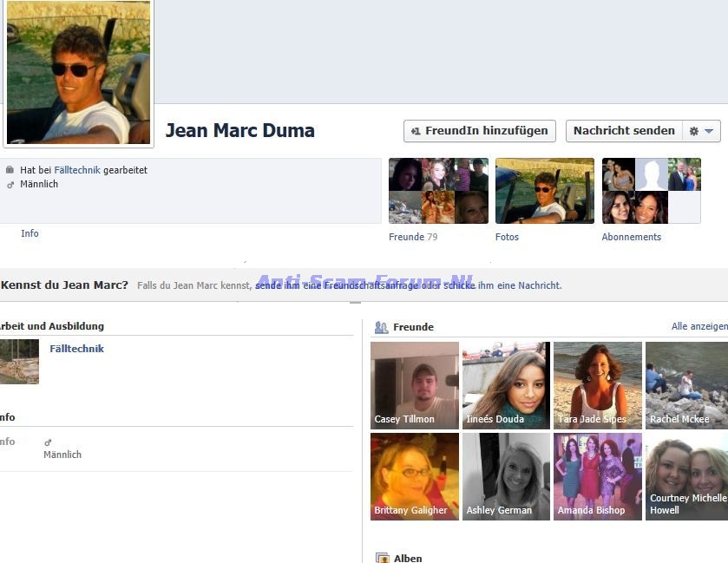Click the Alben section icon
The width and height of the screenshot is (728, 563).
point(382,558)
